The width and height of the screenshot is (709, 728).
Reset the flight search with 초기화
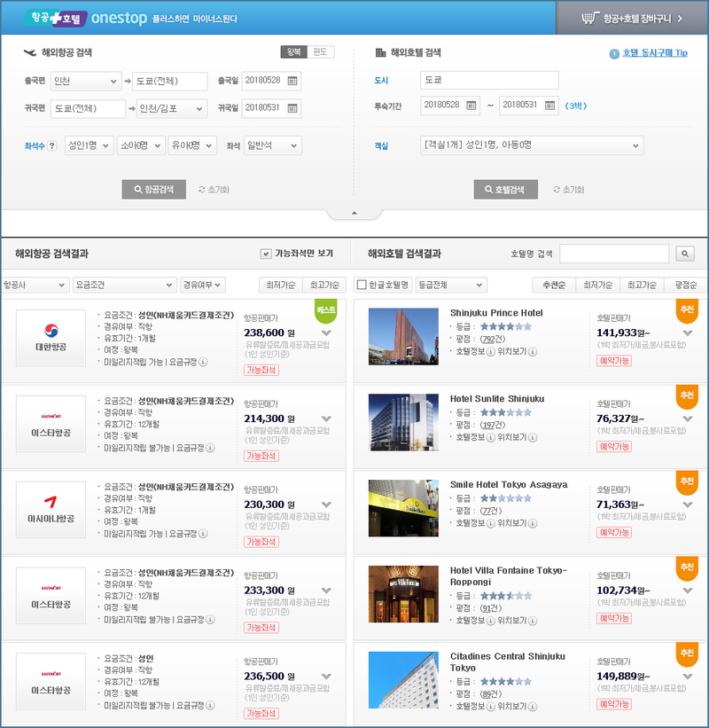(214, 190)
